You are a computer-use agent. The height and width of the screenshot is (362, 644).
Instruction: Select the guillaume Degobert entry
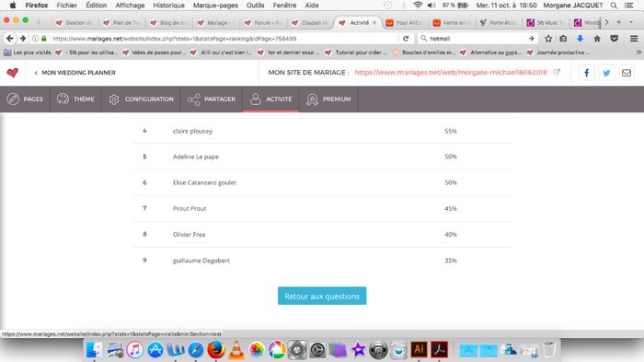[x=201, y=261]
